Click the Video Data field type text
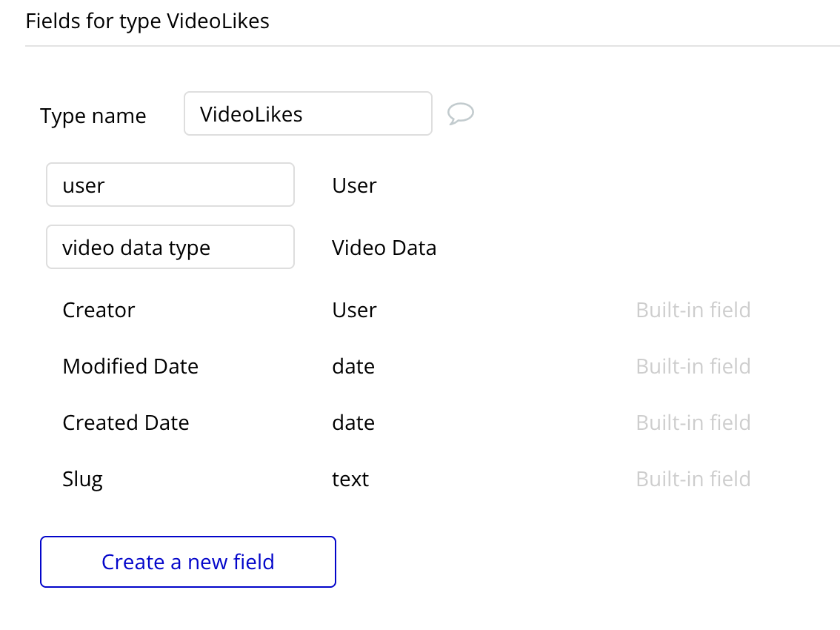Viewport: 840px width, 630px height. tap(384, 248)
